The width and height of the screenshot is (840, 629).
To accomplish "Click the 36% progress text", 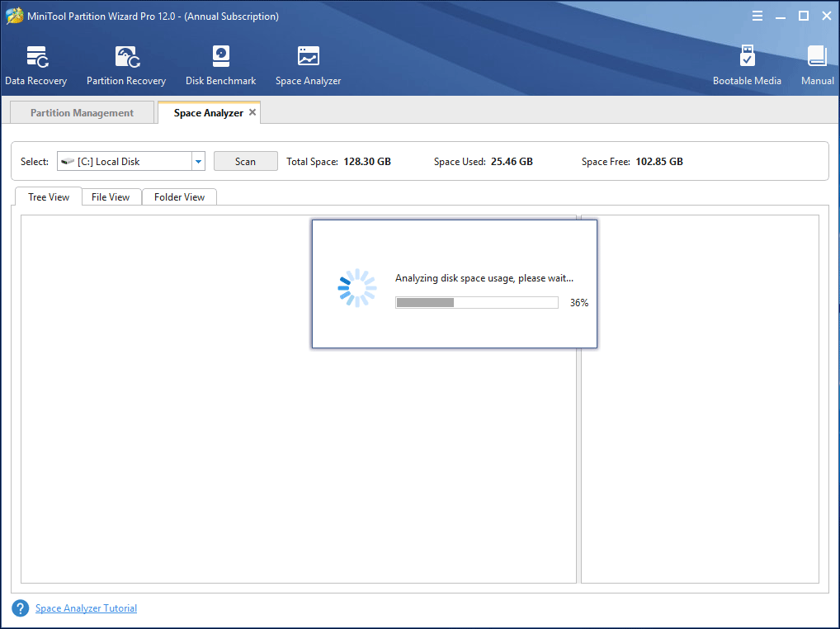I will pyautogui.click(x=579, y=303).
